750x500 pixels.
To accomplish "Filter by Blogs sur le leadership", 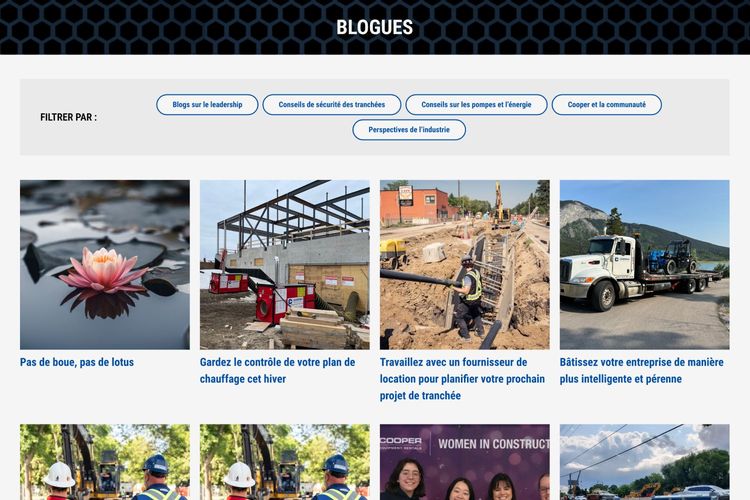I will pos(207,105).
